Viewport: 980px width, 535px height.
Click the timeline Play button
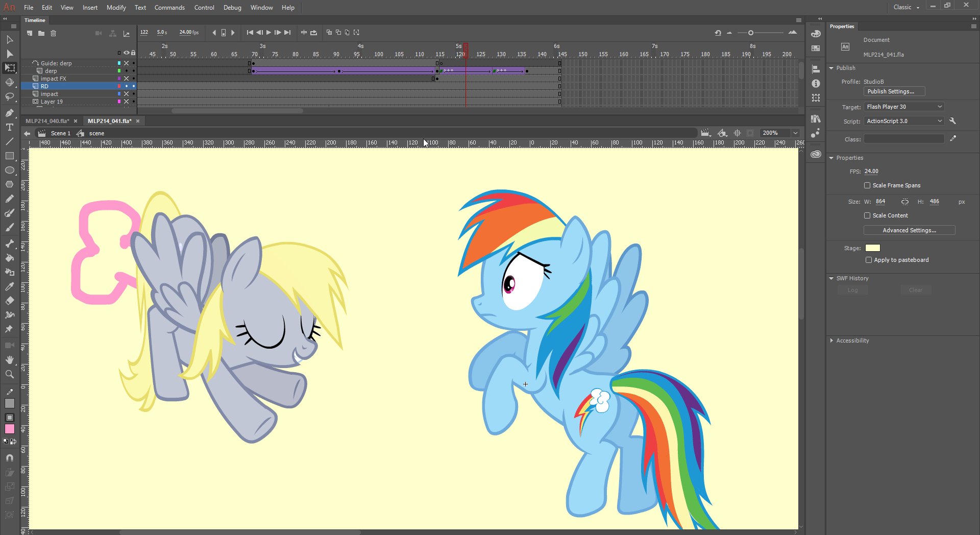[x=268, y=33]
